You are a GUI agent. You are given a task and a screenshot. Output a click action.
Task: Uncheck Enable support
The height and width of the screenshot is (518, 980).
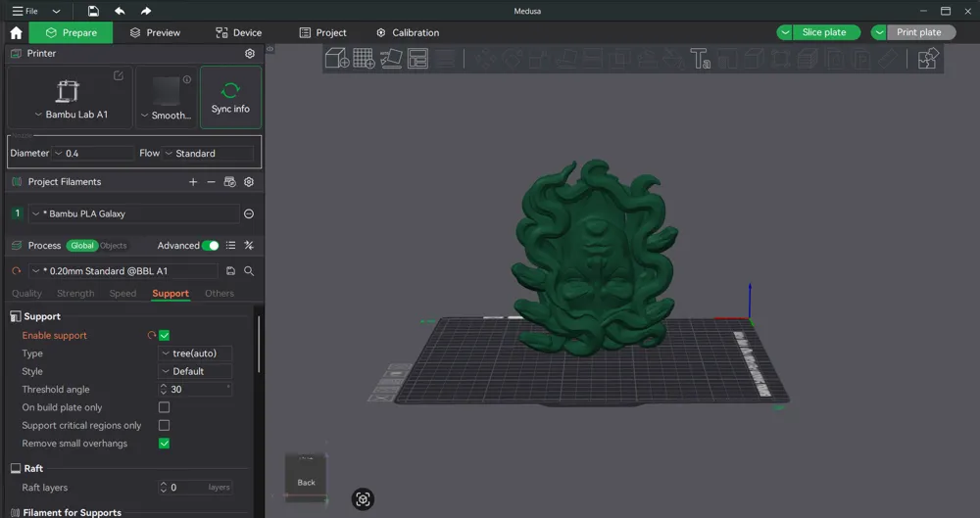click(x=165, y=336)
